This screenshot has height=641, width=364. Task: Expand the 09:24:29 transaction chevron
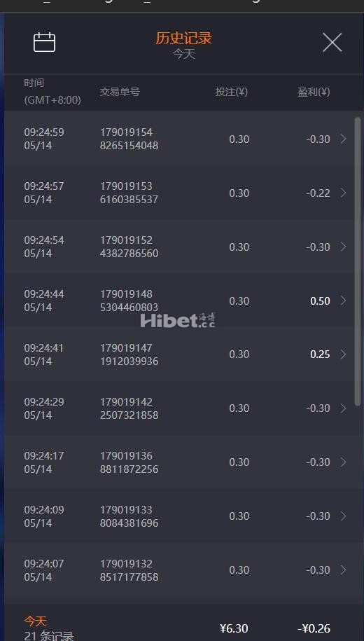[343, 408]
